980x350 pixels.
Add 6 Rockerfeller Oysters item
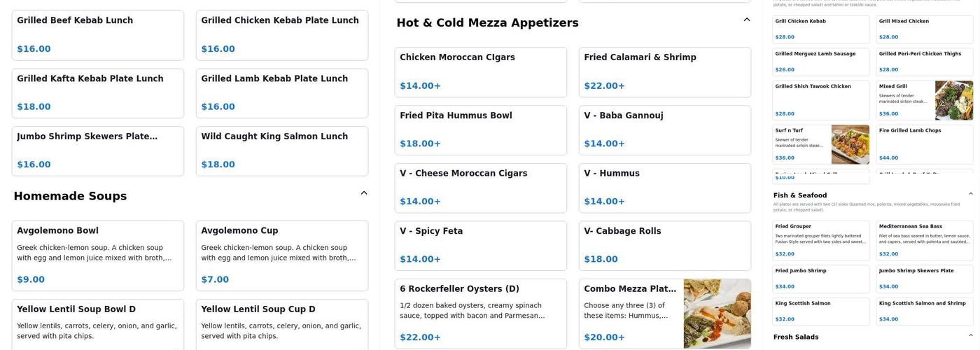click(x=480, y=313)
